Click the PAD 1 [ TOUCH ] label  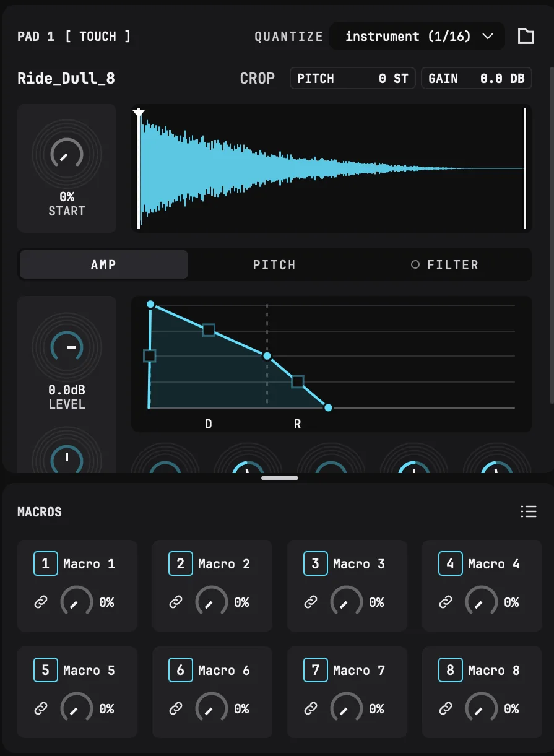(x=74, y=36)
